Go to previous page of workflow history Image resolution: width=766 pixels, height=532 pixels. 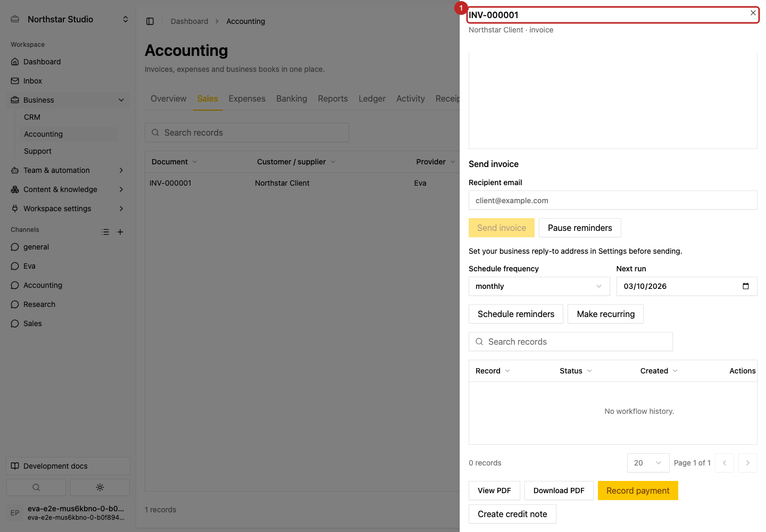tap(725, 463)
